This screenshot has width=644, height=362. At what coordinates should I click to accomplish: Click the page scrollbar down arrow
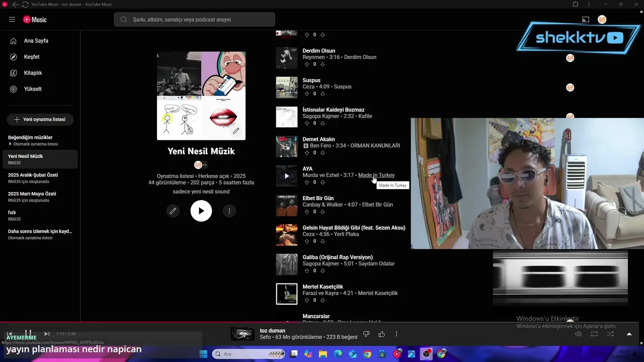pos(641,343)
